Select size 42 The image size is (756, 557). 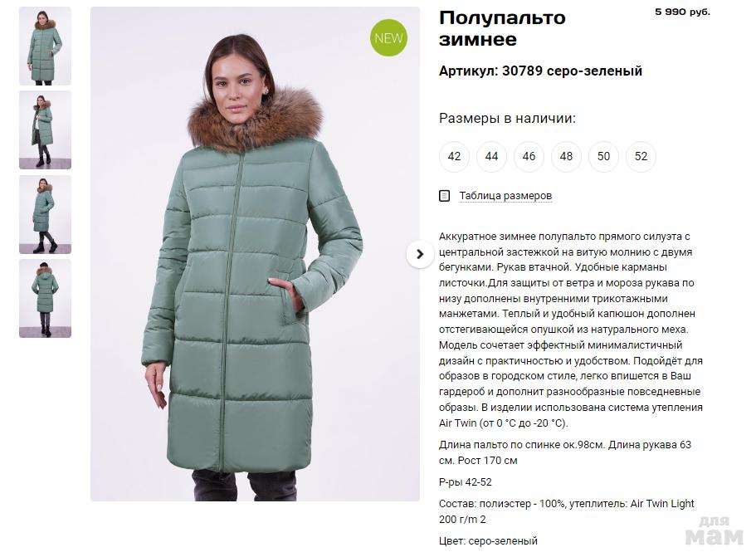454,156
